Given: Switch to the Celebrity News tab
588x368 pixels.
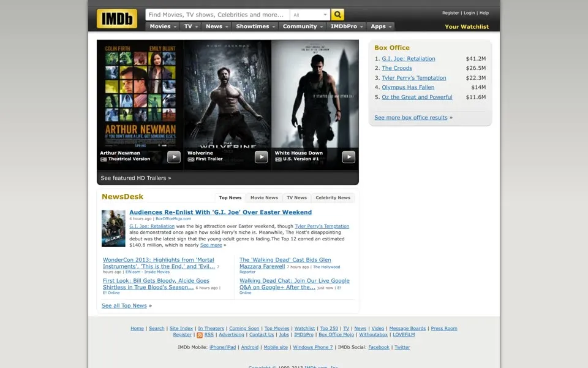Looking at the screenshot, I should [x=333, y=197].
